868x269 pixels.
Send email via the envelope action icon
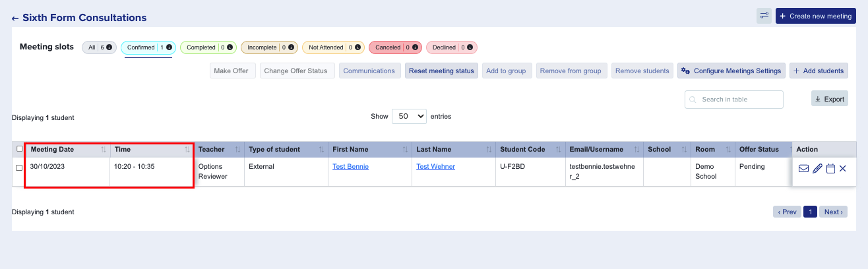point(803,169)
